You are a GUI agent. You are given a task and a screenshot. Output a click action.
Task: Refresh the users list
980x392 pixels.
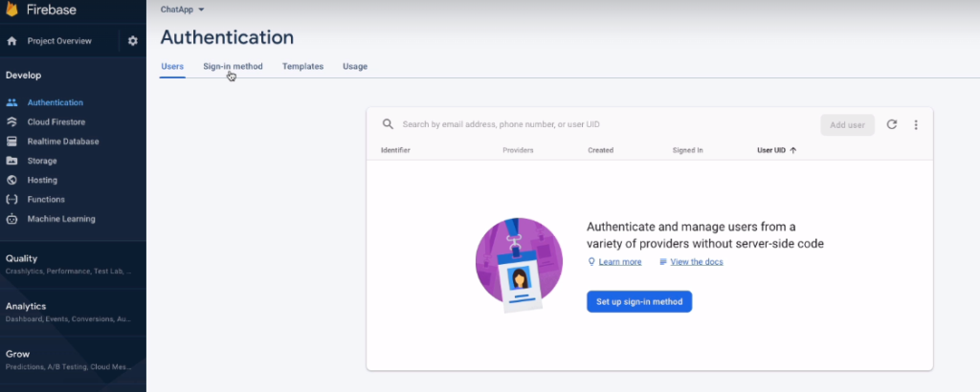[x=892, y=124]
